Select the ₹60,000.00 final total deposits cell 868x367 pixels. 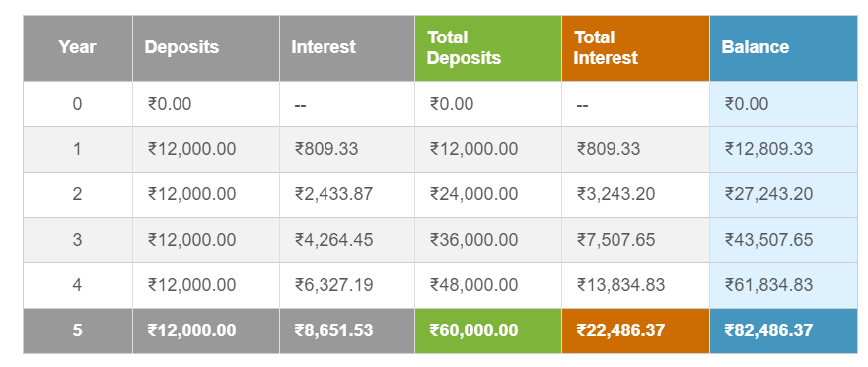point(488,331)
